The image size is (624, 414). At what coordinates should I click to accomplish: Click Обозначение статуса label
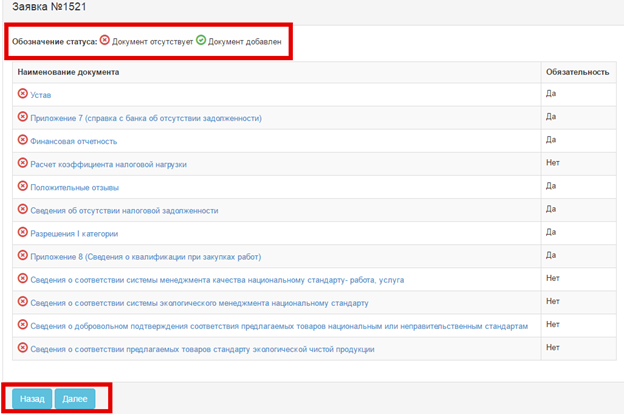click(x=55, y=41)
